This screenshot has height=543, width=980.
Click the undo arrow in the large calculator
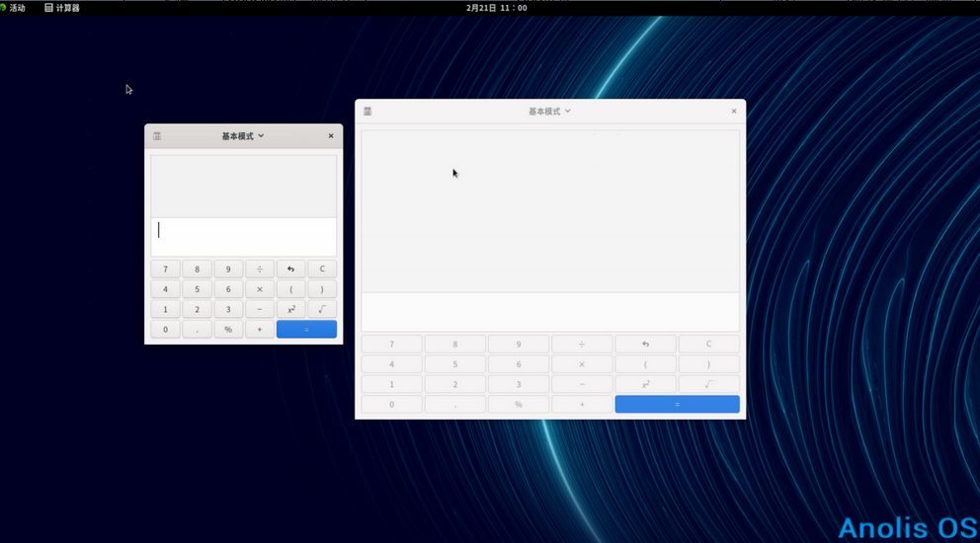(x=645, y=345)
